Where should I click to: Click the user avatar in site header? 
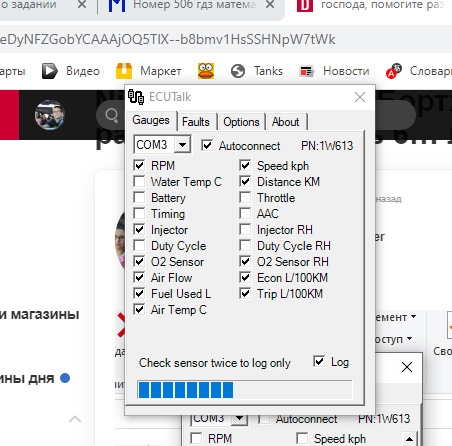point(50,115)
